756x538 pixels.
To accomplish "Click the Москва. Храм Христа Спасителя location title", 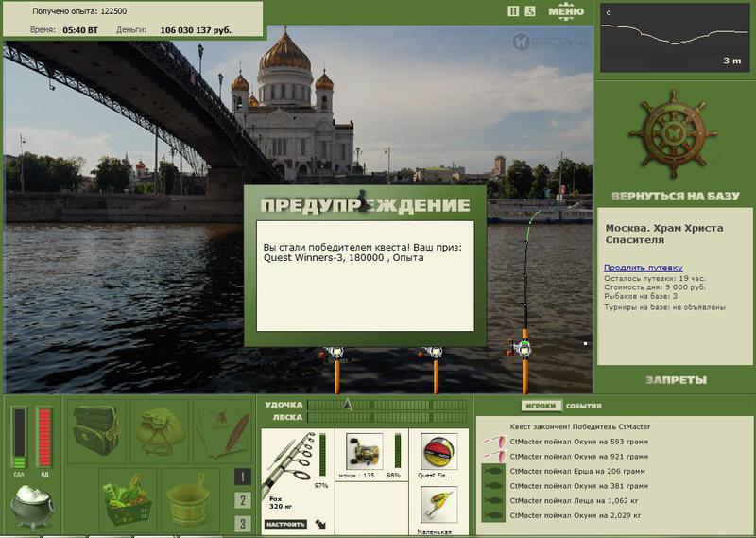I will pyautogui.click(x=664, y=234).
